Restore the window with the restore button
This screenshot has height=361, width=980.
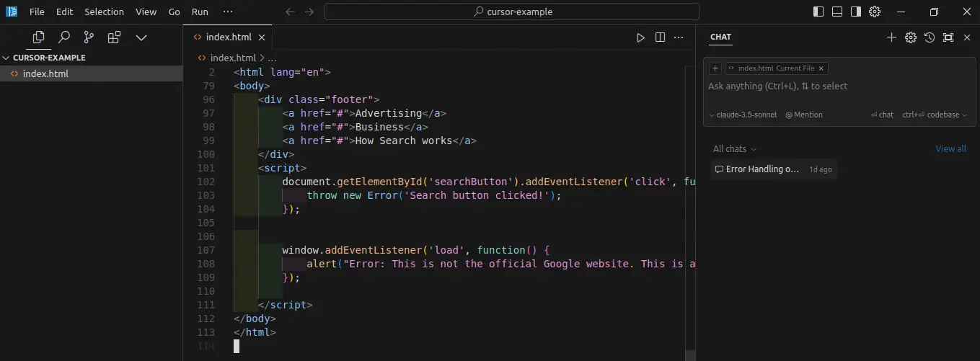[934, 12]
